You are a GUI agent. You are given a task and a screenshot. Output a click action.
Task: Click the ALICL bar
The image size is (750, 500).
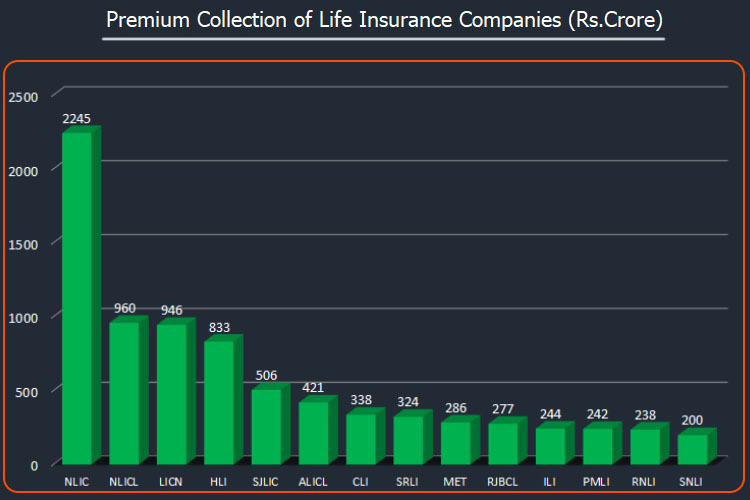tap(313, 432)
